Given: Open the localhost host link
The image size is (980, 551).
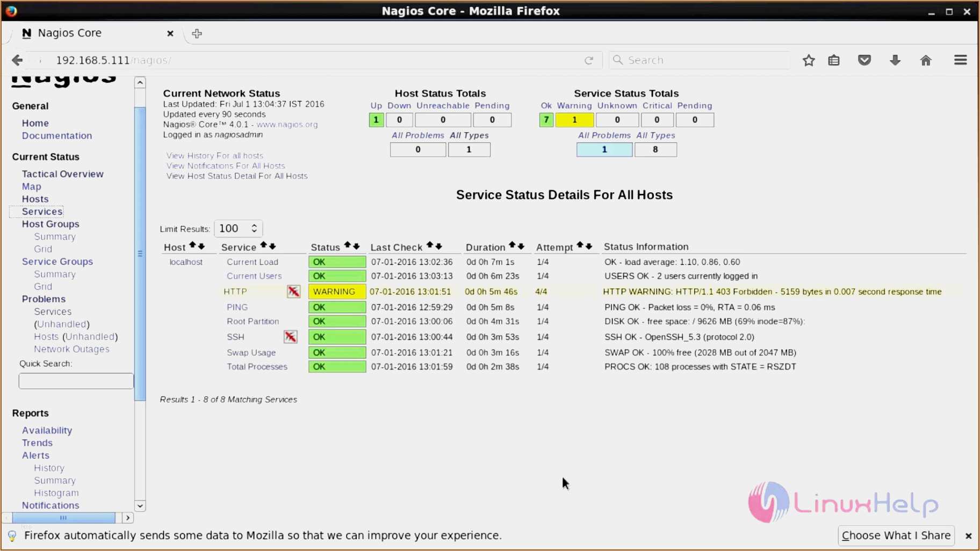Looking at the screenshot, I should (x=186, y=262).
